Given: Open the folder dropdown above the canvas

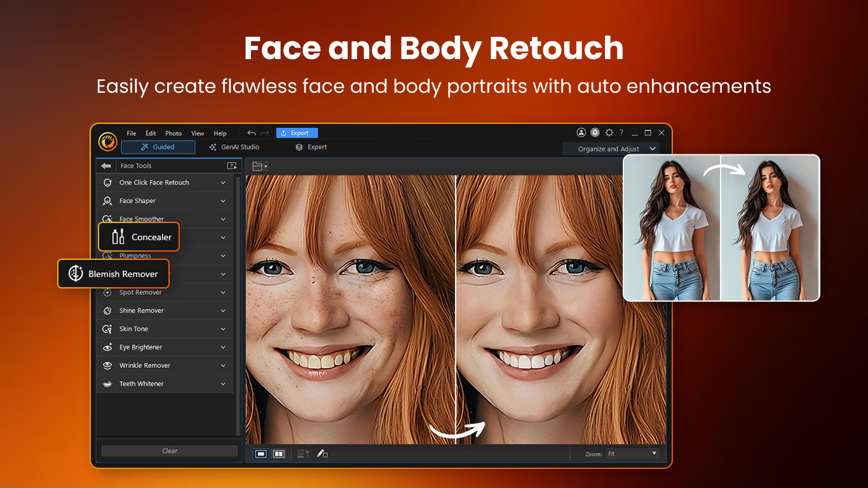Looking at the screenshot, I should coord(260,166).
